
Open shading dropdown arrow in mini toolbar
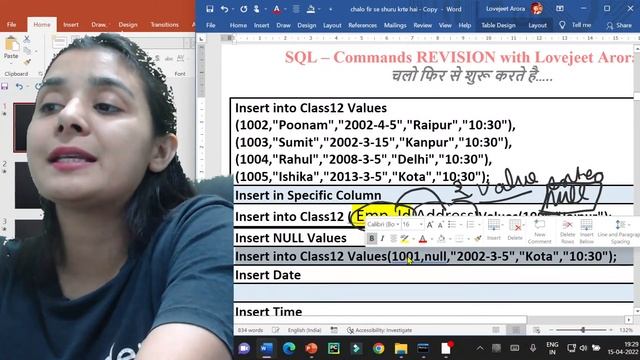450,239
